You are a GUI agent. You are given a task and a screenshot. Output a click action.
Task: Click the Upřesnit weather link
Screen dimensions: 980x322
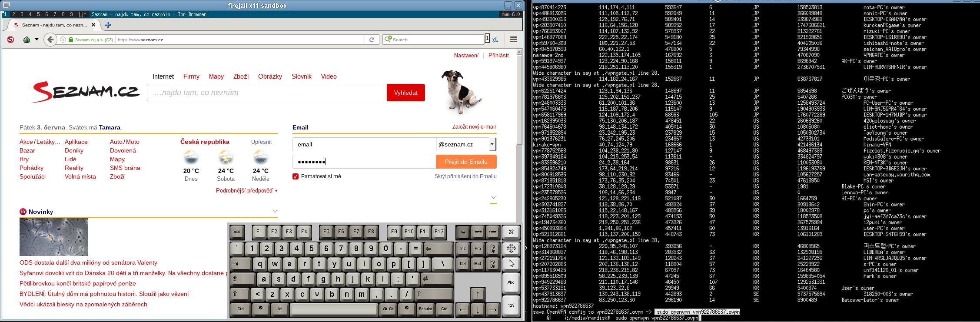tap(261, 142)
